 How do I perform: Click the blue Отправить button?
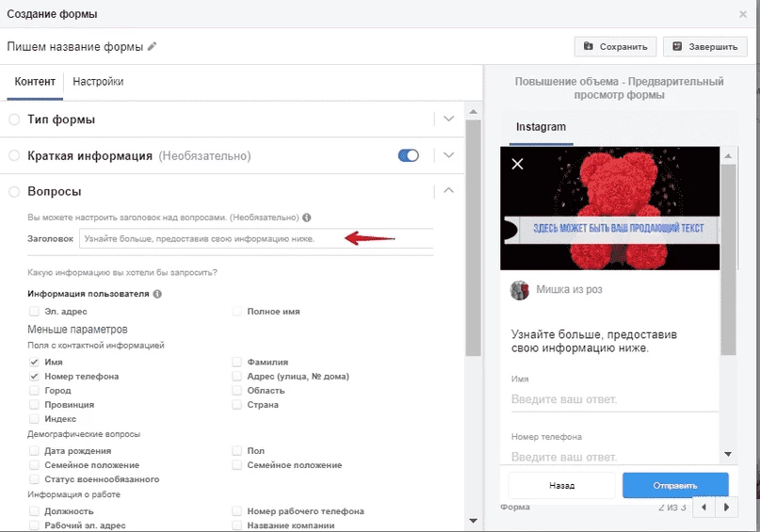tap(675, 486)
